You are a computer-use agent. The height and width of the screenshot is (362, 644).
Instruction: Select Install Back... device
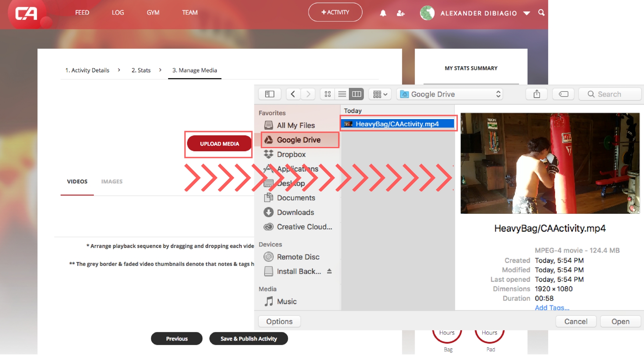pos(292,271)
